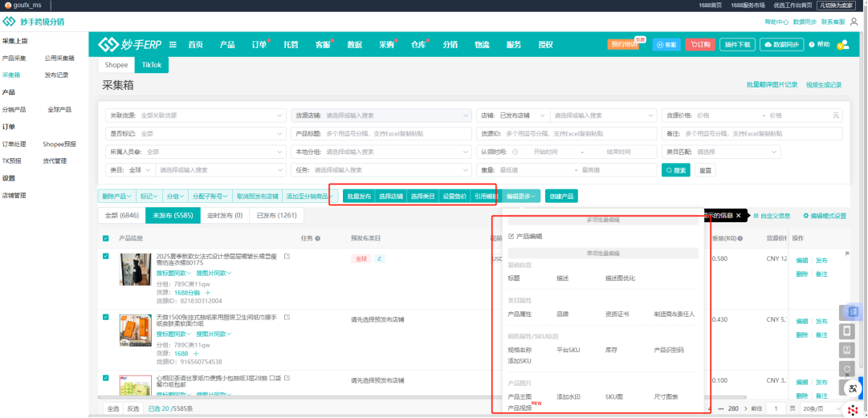
Task: Click the 批量发布 button
Action: pos(358,196)
